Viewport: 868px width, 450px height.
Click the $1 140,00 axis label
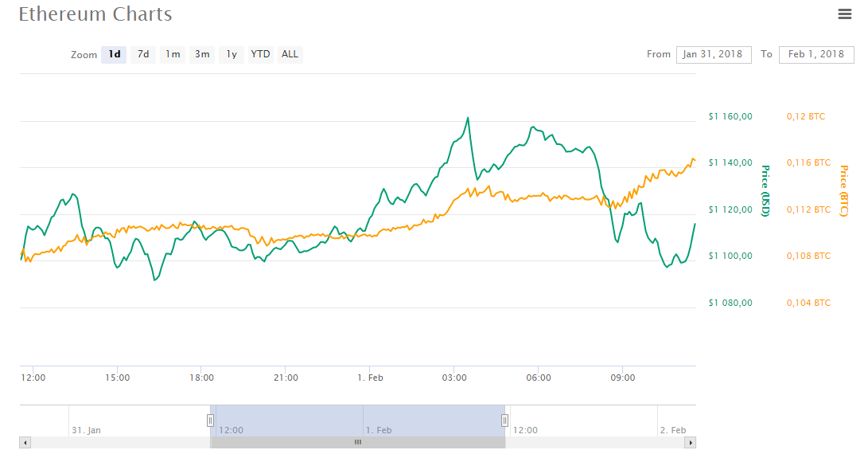[x=730, y=163]
